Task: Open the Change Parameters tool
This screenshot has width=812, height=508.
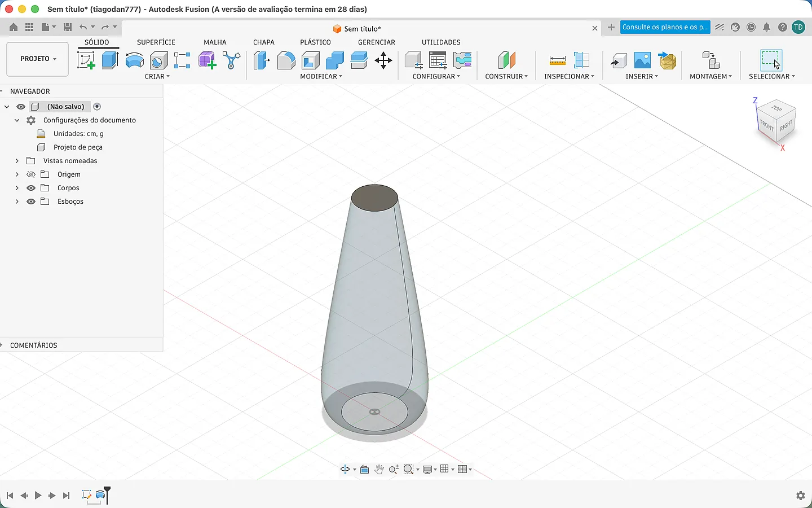Action: pos(413,60)
